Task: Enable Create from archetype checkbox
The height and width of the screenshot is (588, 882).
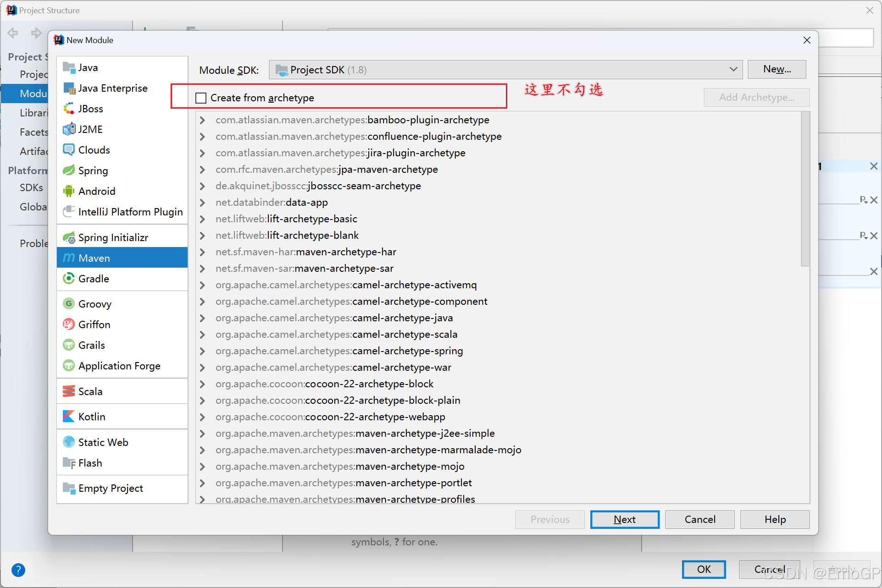Action: [201, 98]
